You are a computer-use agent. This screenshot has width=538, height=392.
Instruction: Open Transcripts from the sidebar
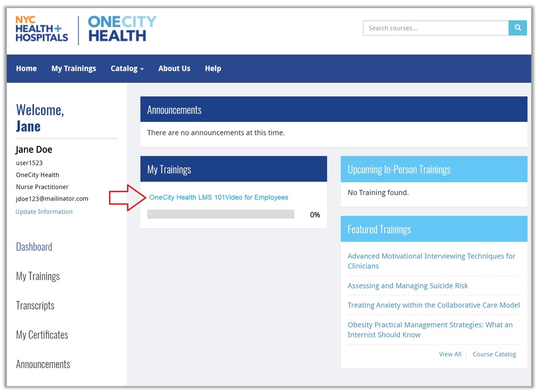click(x=35, y=306)
